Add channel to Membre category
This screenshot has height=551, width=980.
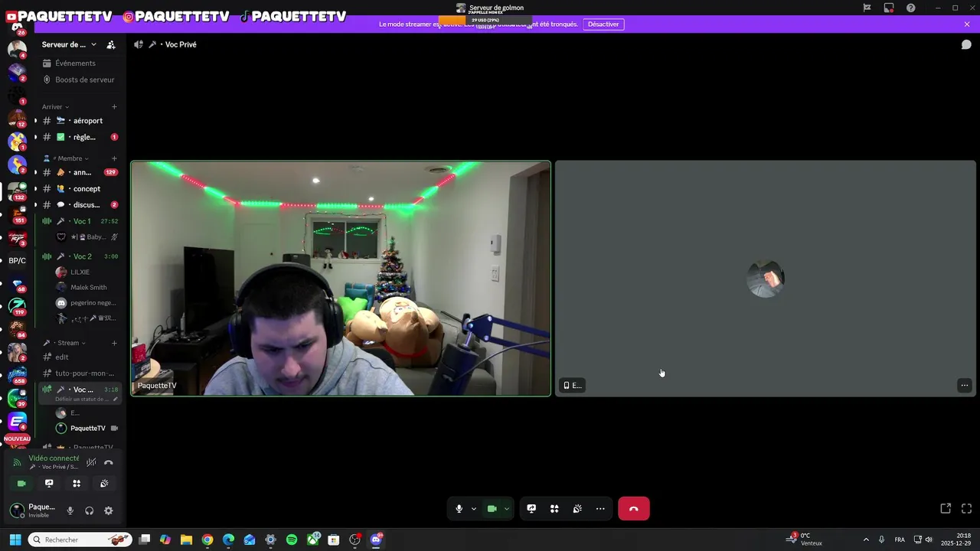pos(114,158)
